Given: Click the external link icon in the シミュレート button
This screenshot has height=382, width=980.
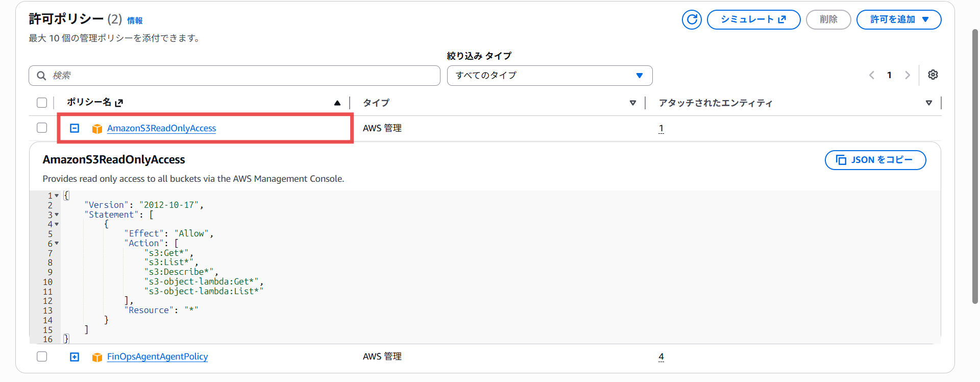Looking at the screenshot, I should pyautogui.click(x=782, y=19).
